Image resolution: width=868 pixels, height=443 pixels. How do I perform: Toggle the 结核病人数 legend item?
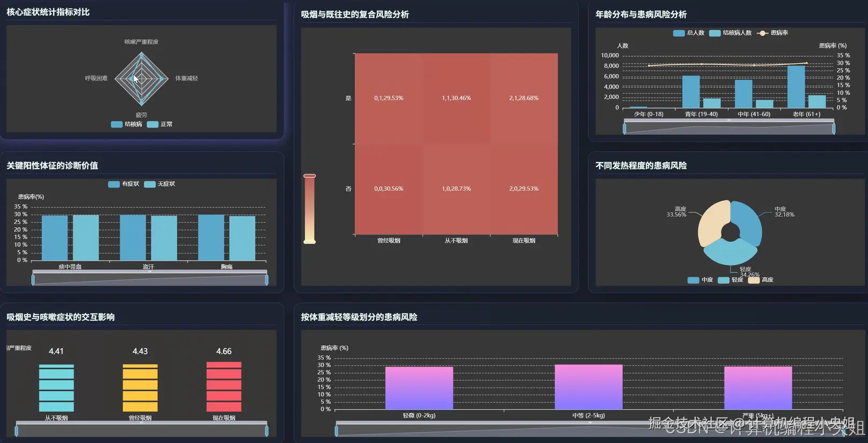730,33
